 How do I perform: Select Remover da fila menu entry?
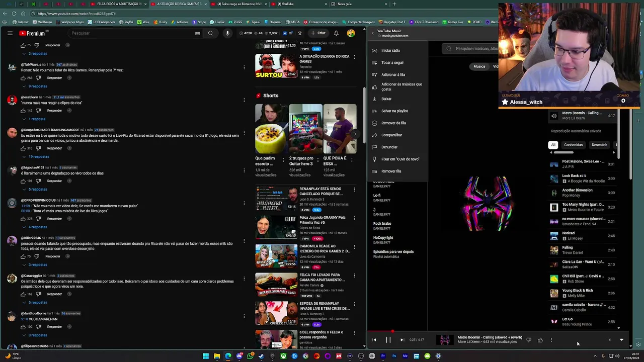point(397,123)
